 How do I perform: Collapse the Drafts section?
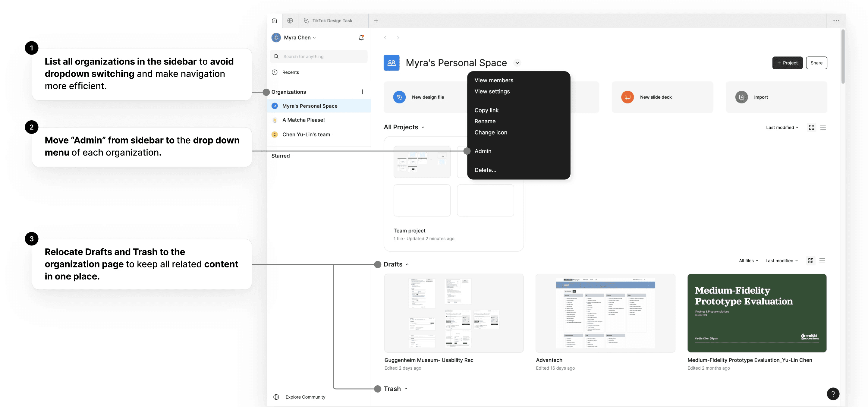point(407,264)
